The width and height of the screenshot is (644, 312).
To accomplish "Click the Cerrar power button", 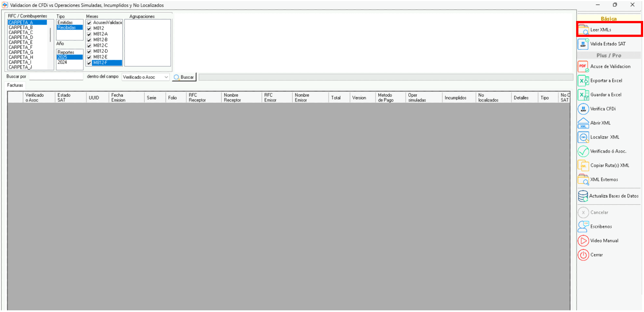I will (583, 255).
